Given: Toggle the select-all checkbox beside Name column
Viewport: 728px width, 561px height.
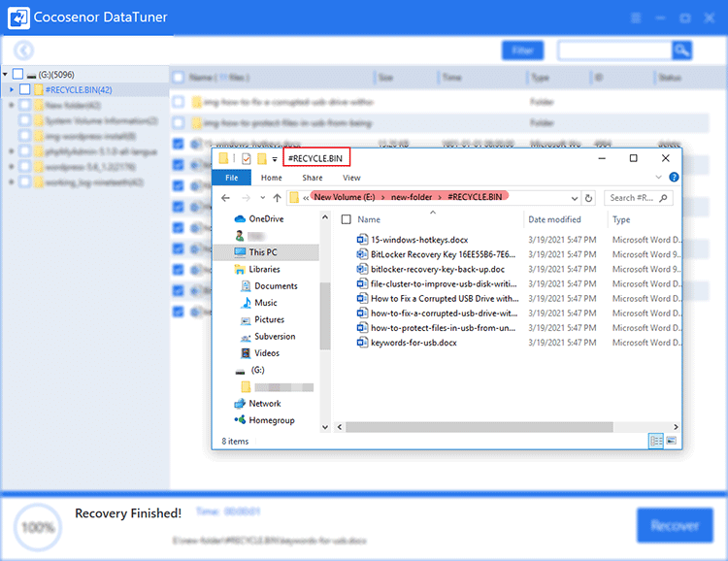Looking at the screenshot, I should (x=346, y=219).
